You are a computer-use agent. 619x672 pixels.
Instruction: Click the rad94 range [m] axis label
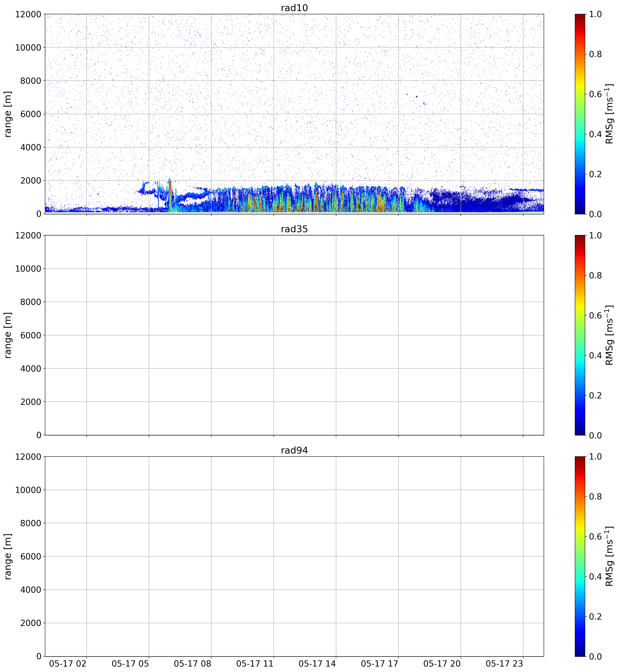[8, 556]
